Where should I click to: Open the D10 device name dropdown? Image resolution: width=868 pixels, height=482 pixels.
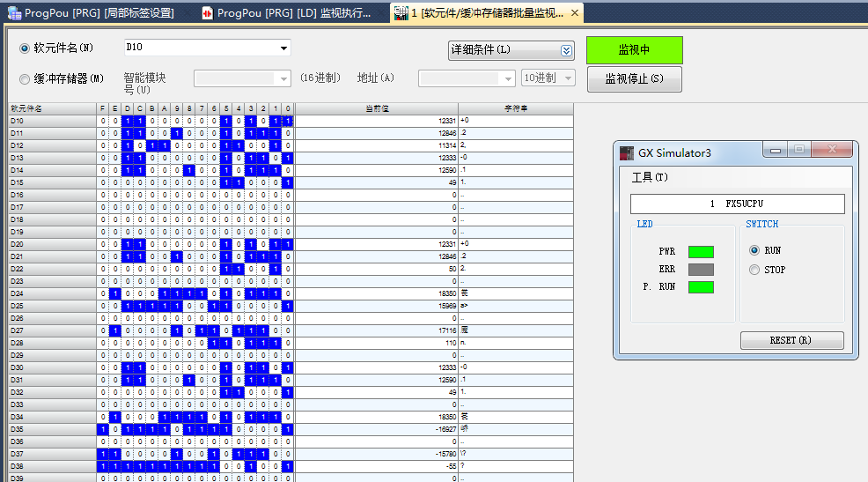click(283, 48)
